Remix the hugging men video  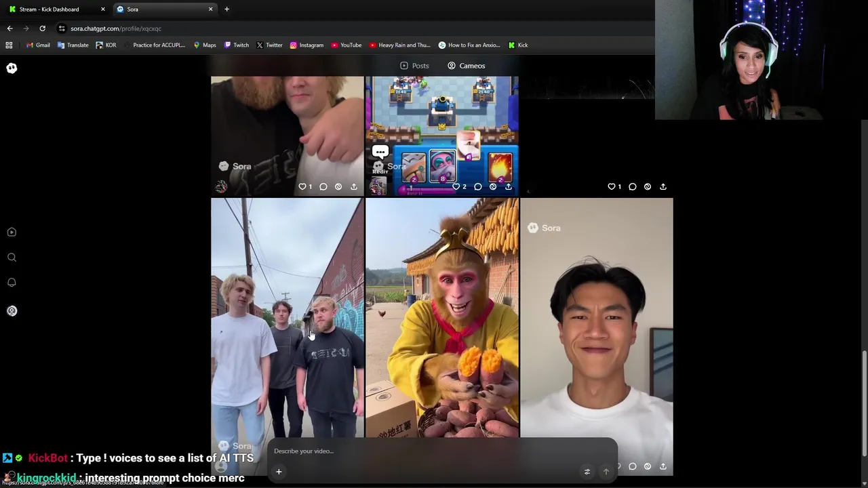[338, 186]
